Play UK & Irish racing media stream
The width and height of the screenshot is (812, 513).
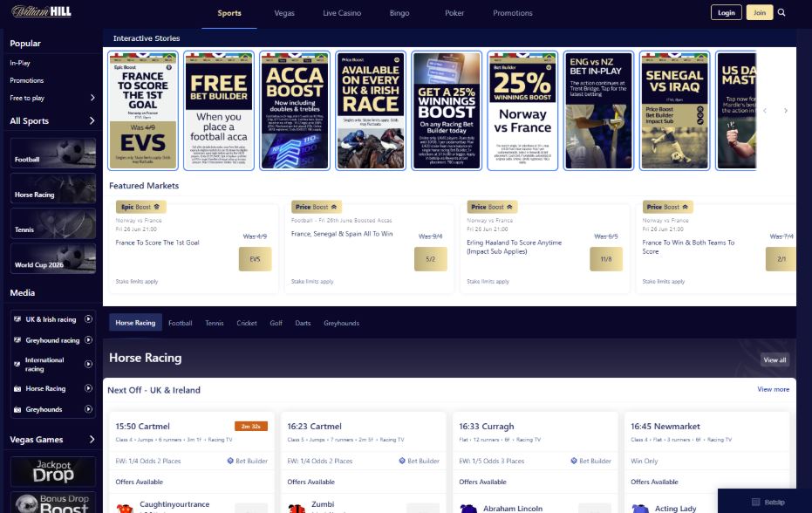pos(89,319)
